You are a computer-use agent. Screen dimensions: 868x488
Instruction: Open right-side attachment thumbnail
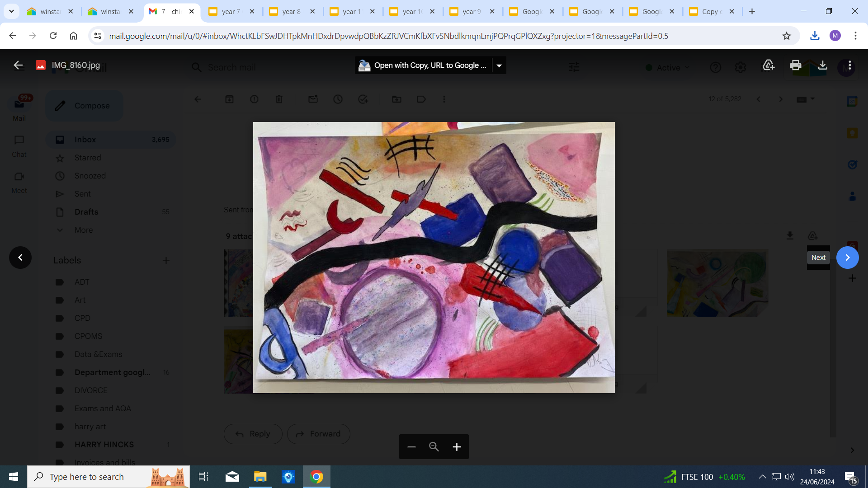coord(717,283)
